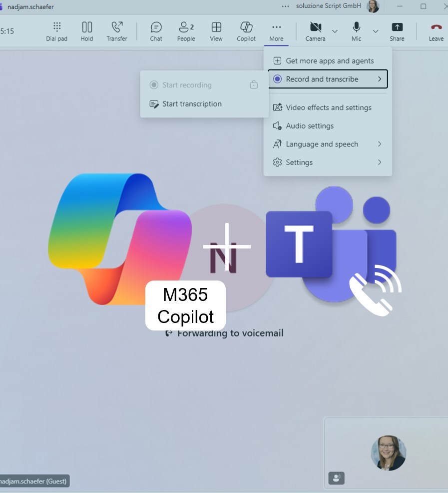Mute the Mic
The width and height of the screenshot is (448, 493).
[x=356, y=31]
